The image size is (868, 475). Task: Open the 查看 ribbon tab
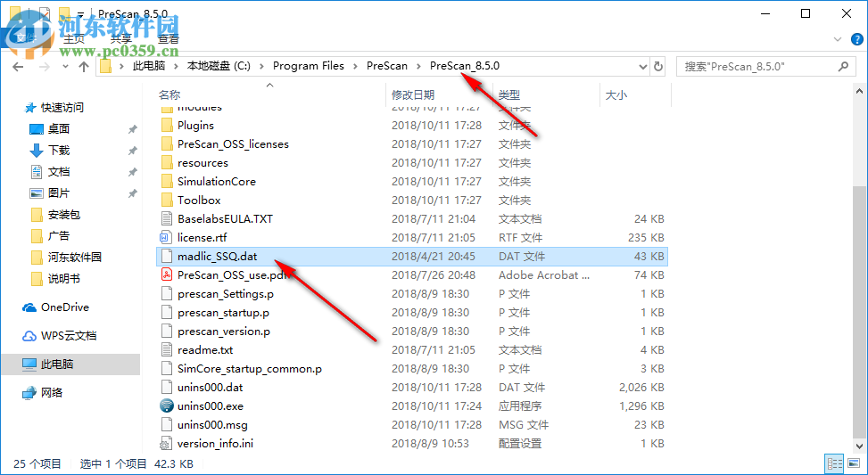coord(169,38)
